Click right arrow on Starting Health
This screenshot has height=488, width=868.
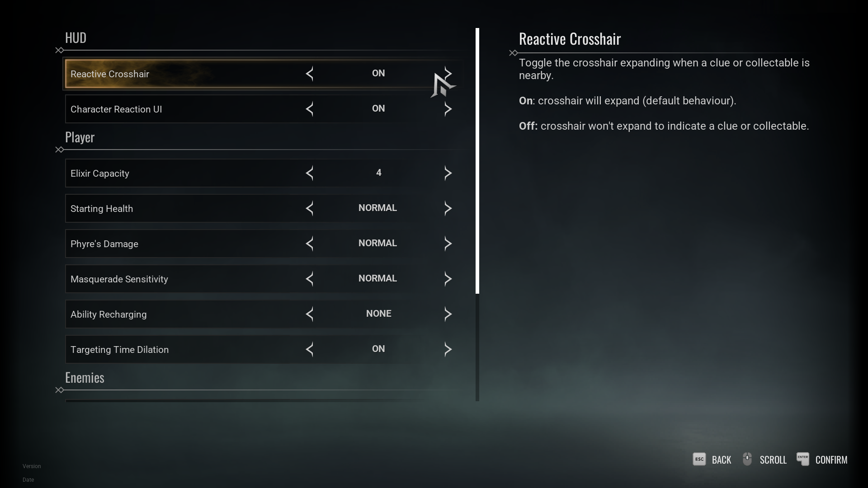click(448, 208)
